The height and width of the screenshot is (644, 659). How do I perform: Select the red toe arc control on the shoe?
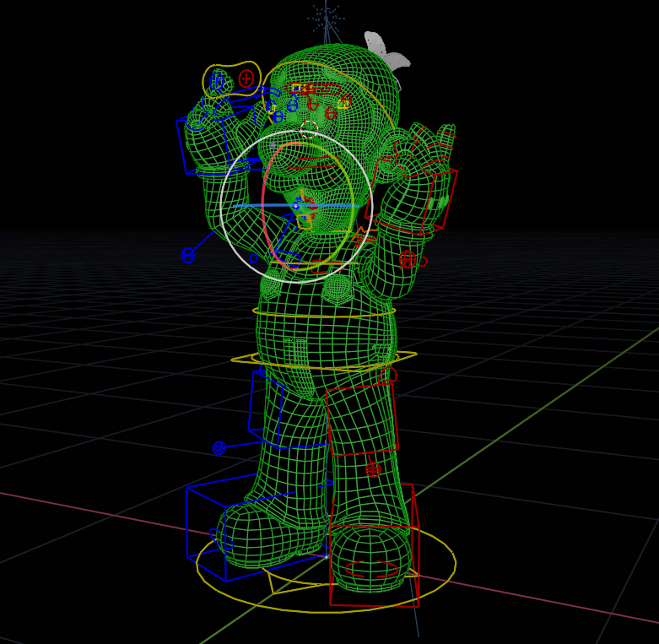[371, 570]
